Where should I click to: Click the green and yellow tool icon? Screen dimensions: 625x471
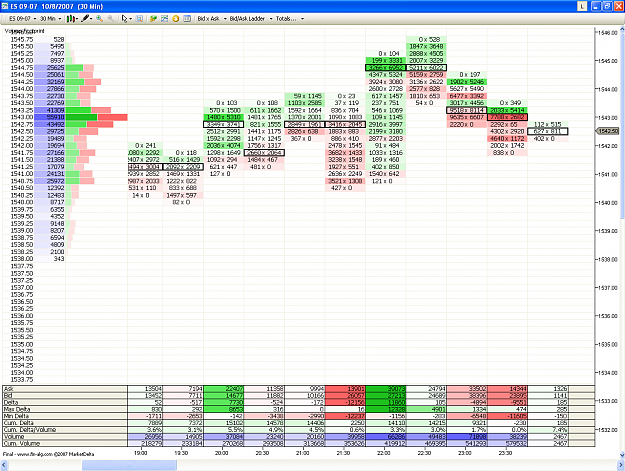(x=153, y=19)
